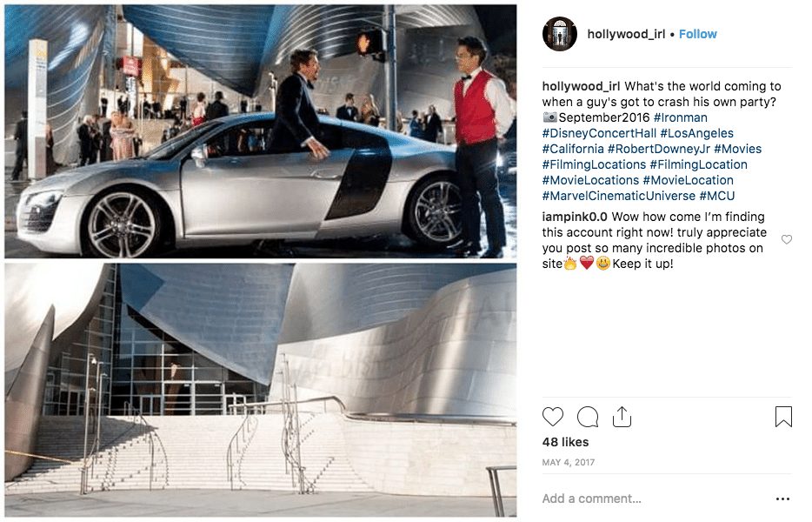
Task: Follow the hollywood_irl account
Action: coord(697,34)
